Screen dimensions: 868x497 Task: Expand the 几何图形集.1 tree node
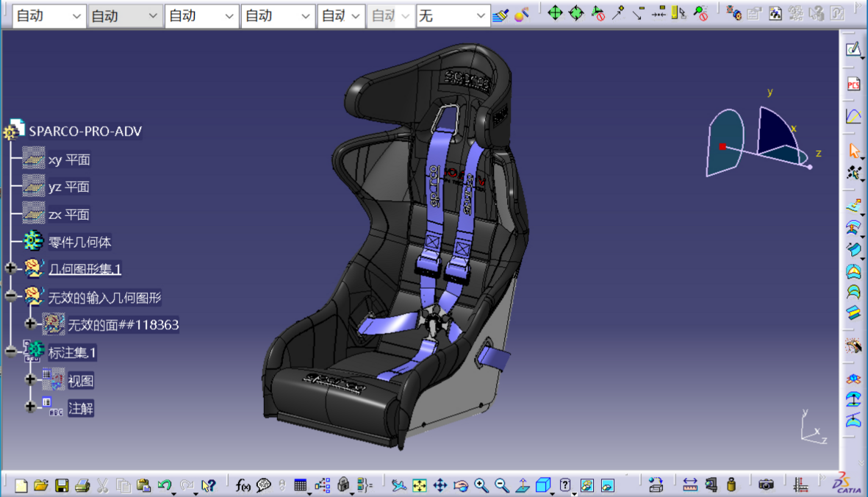click(x=10, y=269)
